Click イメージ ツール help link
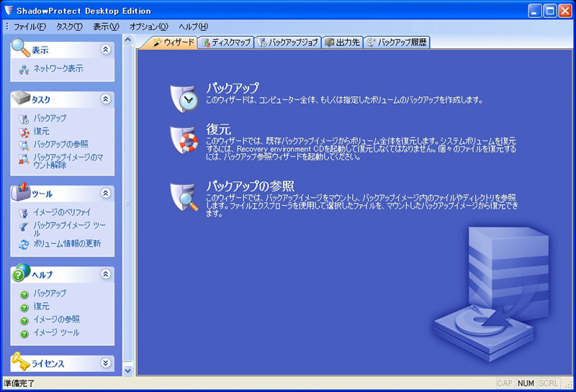Screen dimensions: 576x392 click(56, 332)
